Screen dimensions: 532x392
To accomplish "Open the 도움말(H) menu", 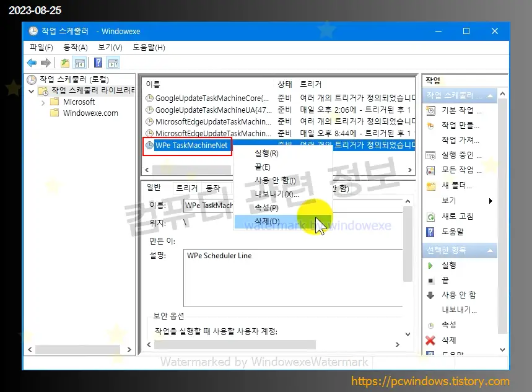I will click(x=149, y=47).
